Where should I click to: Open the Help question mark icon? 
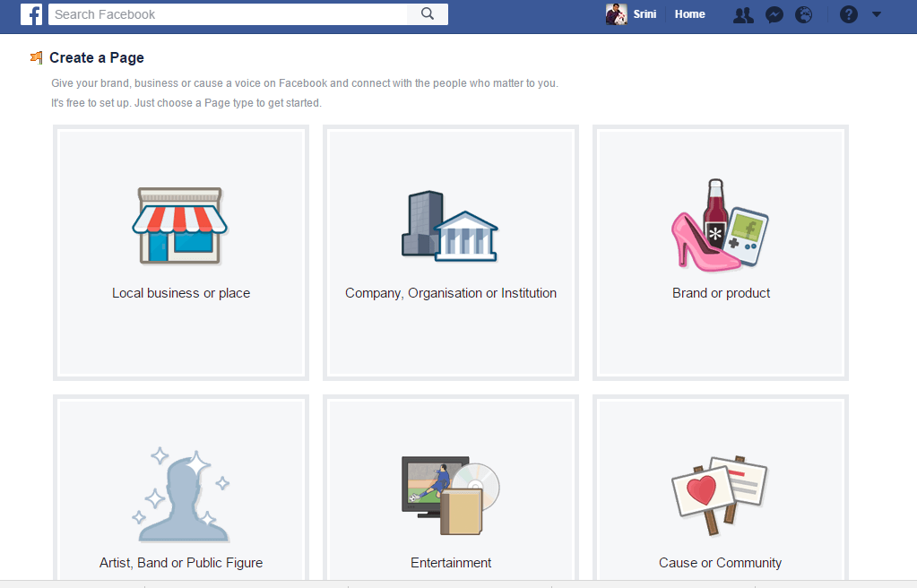(849, 14)
